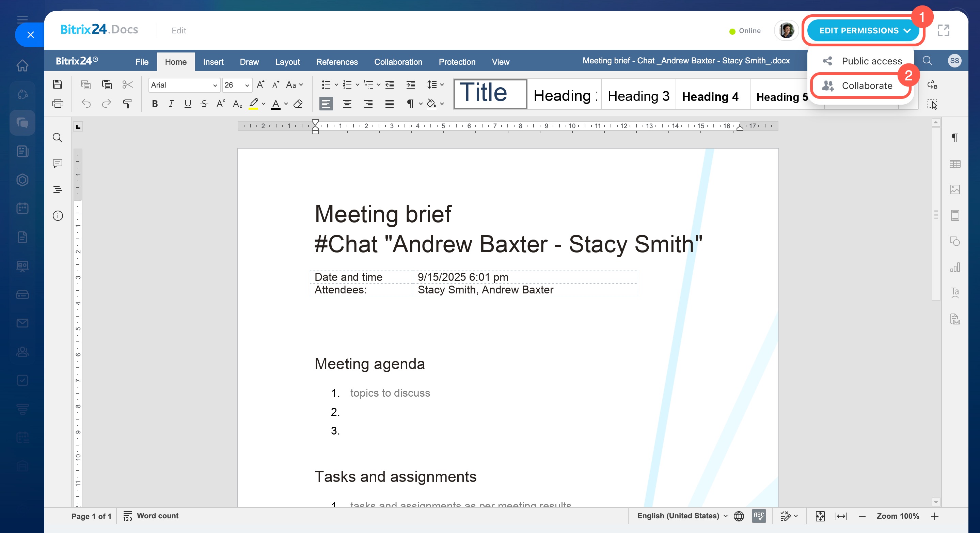Click the Paste icon
The width and height of the screenshot is (980, 533).
(107, 84)
